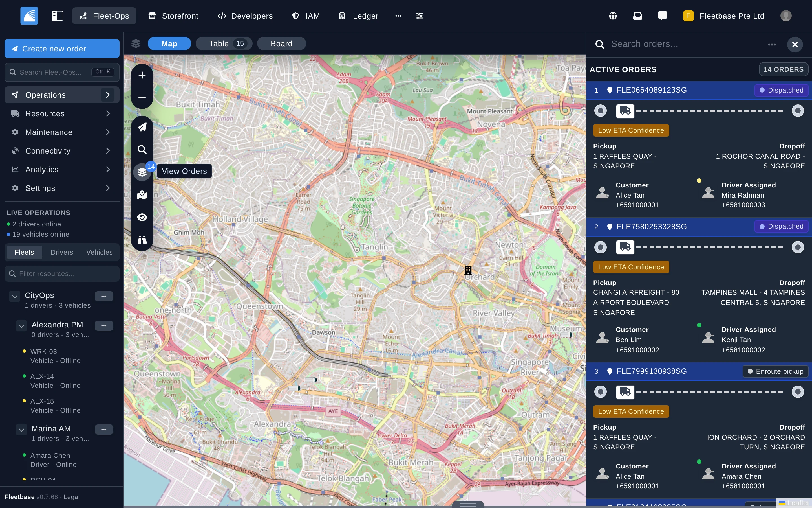Toggle map visibility eye icon

pyautogui.click(x=142, y=217)
